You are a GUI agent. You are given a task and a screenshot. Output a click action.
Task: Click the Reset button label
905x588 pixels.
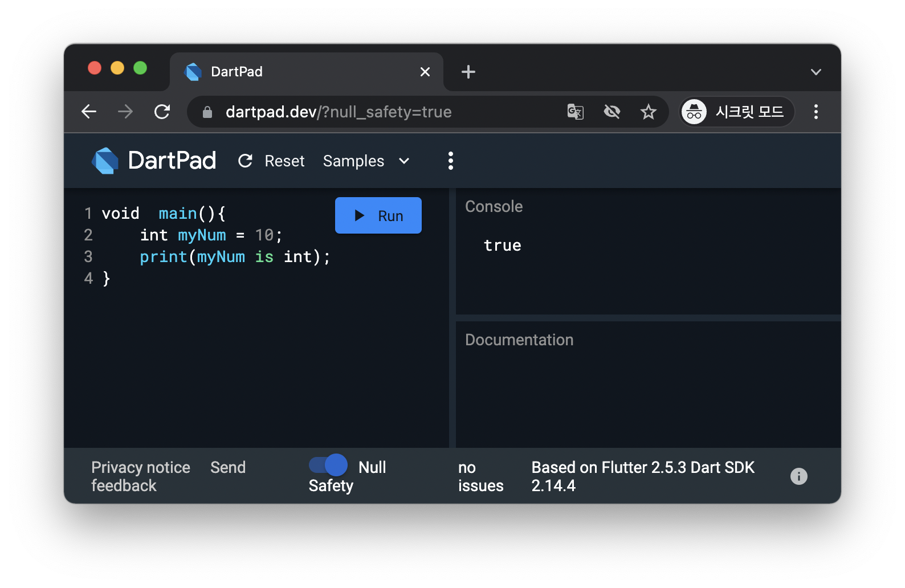(284, 161)
